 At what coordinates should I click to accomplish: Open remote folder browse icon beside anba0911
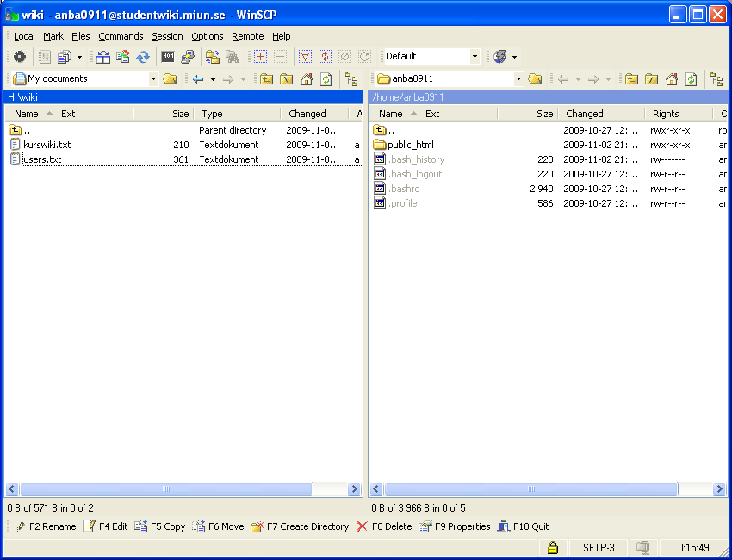pyautogui.click(x=535, y=79)
